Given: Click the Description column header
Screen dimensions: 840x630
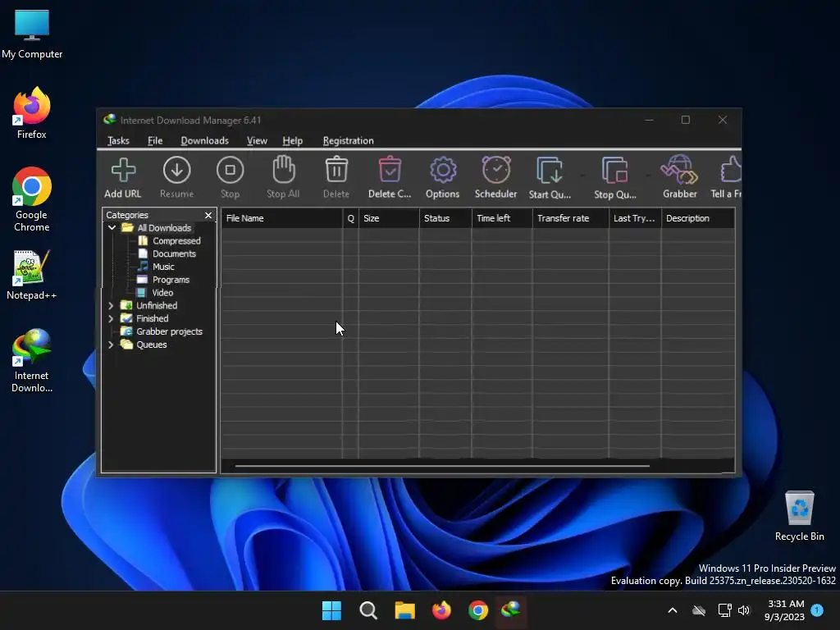Looking at the screenshot, I should click(x=698, y=218).
